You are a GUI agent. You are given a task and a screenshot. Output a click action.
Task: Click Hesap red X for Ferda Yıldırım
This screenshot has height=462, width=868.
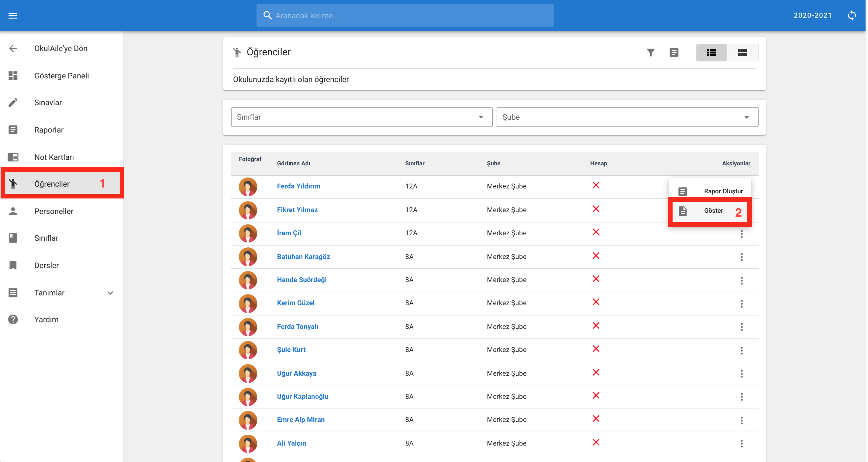(596, 185)
